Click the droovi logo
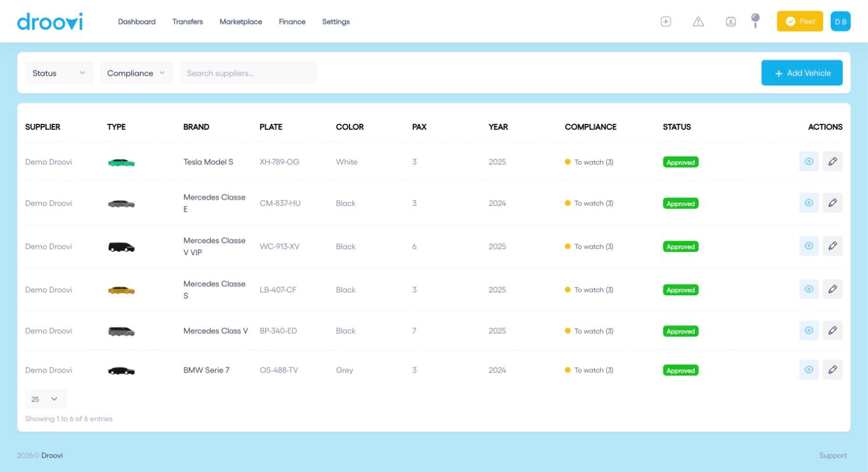868x472 pixels. pos(50,22)
